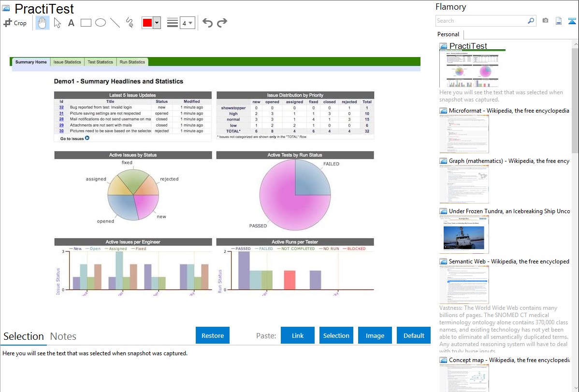Viewport: 579px width, 392px height.
Task: Click issue id 28 link
Action: click(x=61, y=119)
